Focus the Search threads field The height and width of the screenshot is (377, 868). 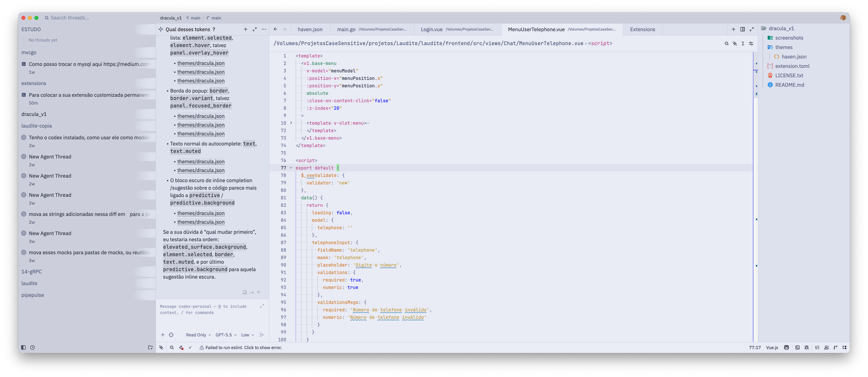pos(98,18)
